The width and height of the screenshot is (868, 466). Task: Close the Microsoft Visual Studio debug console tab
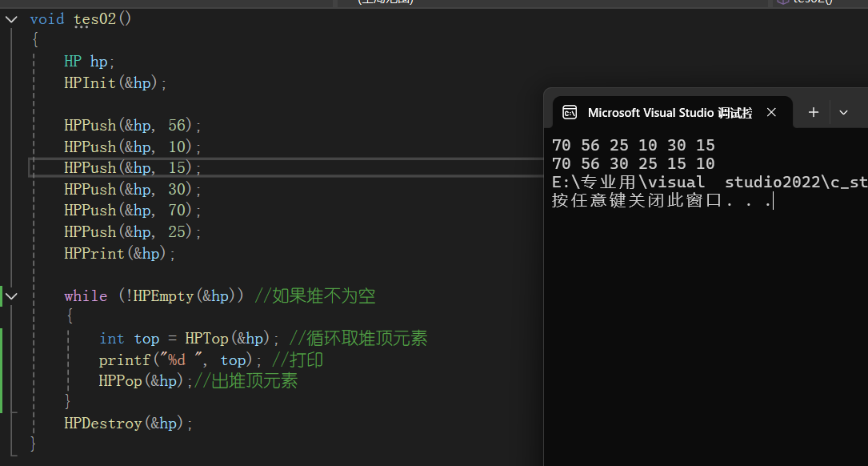coord(771,112)
